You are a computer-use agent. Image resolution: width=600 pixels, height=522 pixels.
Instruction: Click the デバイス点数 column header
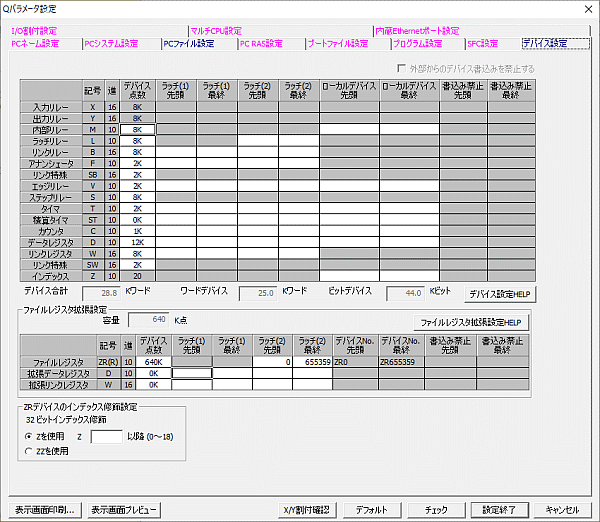click(x=138, y=91)
